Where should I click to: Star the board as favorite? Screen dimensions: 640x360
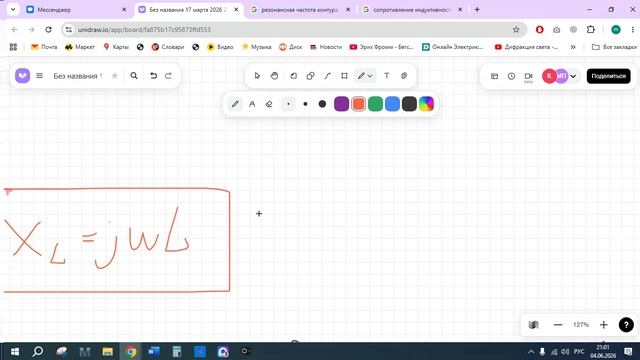[x=115, y=76]
